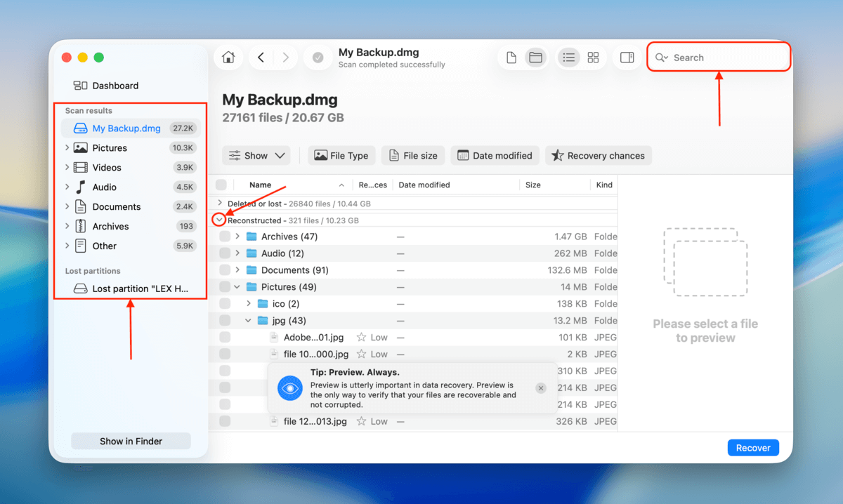The width and height of the screenshot is (843, 504).
Task: Click Show in Finder at sidebar bottom
Action: point(131,441)
